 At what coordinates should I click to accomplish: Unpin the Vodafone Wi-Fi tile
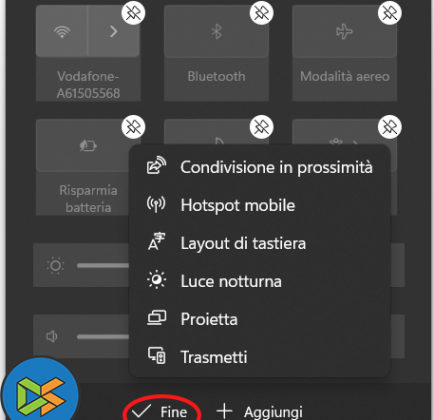(x=133, y=13)
